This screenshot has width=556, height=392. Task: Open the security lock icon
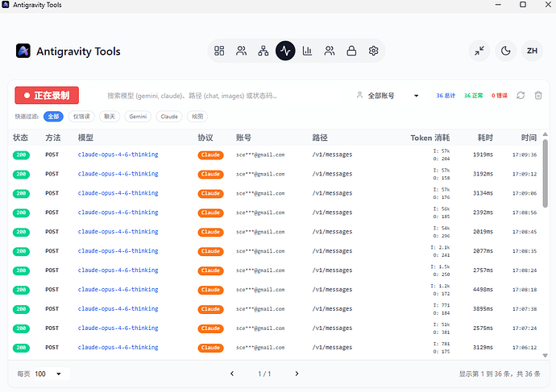click(x=351, y=51)
